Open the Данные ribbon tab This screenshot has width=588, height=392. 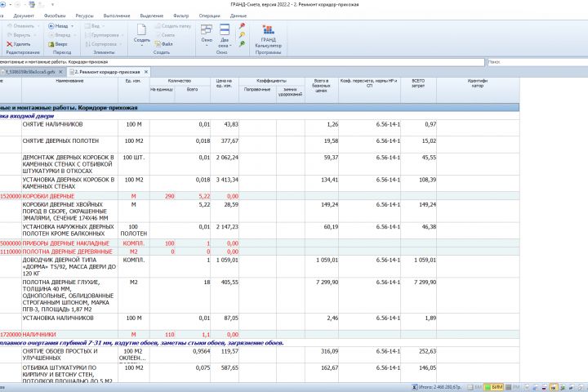tap(238, 16)
